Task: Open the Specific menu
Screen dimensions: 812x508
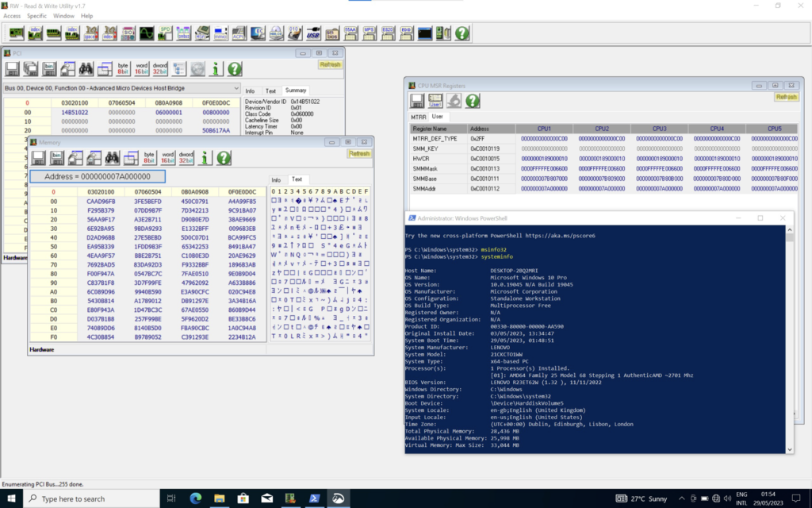Action: coord(36,16)
